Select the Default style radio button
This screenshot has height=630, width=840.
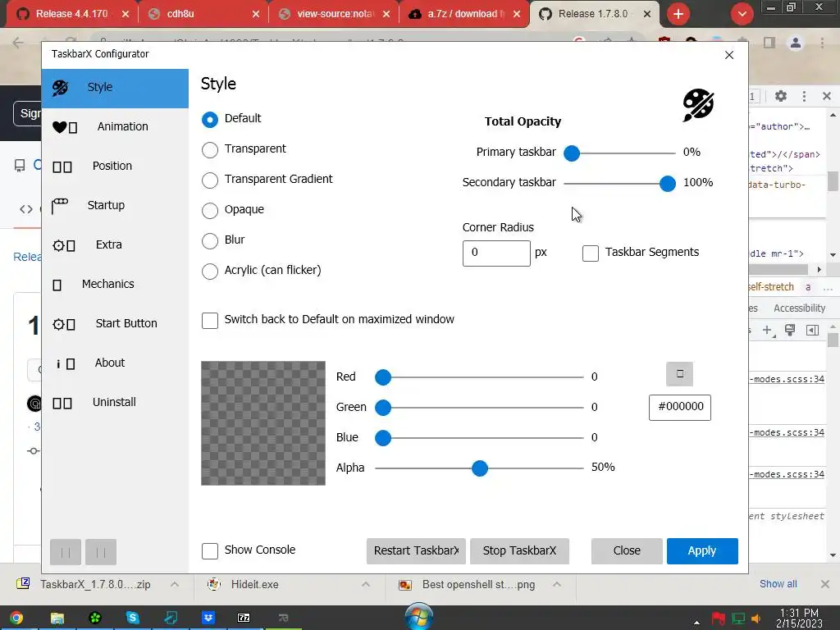click(x=209, y=120)
